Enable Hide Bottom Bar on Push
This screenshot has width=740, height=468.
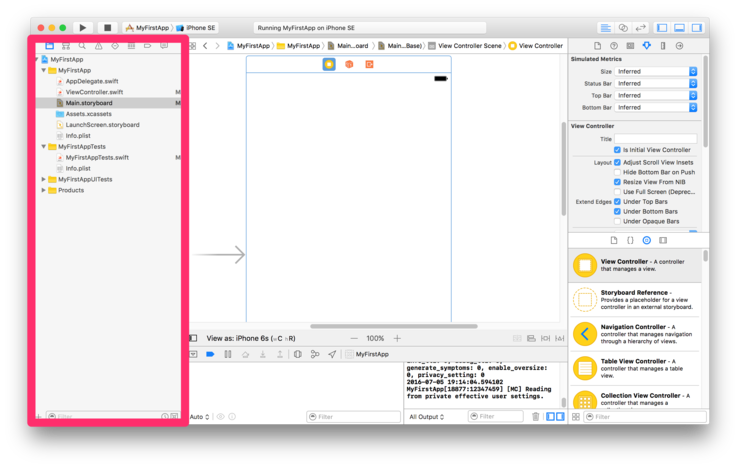click(617, 172)
